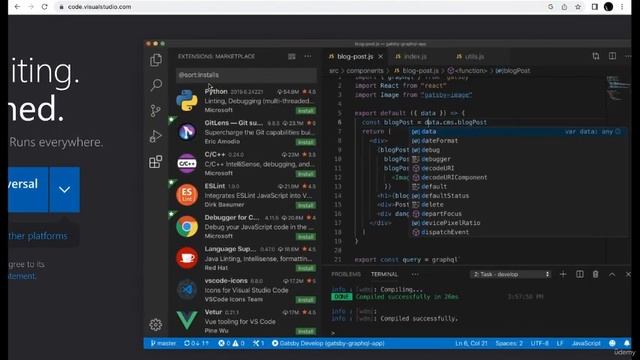Select the Language Support for Java extension
The image size is (640, 360).
pos(246,258)
